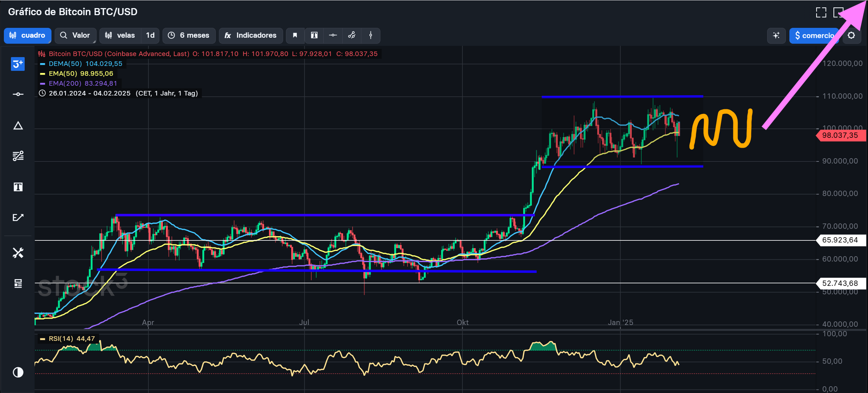This screenshot has height=393, width=868.
Task: Select the text tool in left sidebar
Action: [18, 187]
